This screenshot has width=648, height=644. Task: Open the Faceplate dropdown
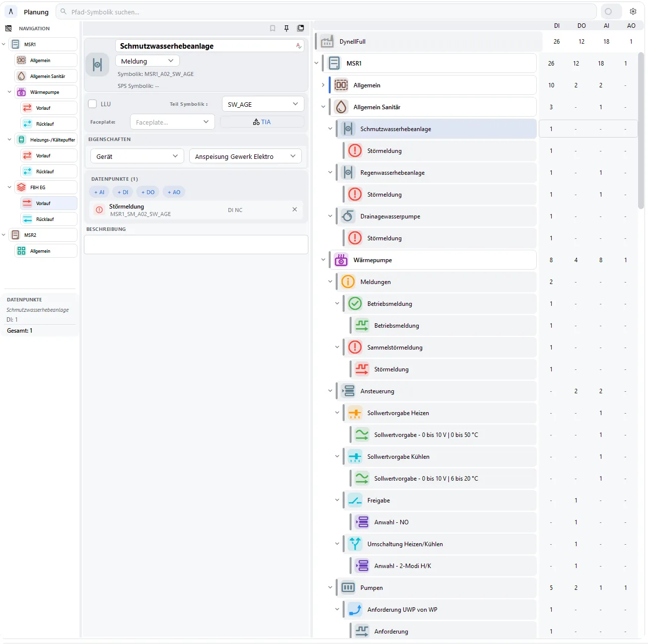[172, 122]
